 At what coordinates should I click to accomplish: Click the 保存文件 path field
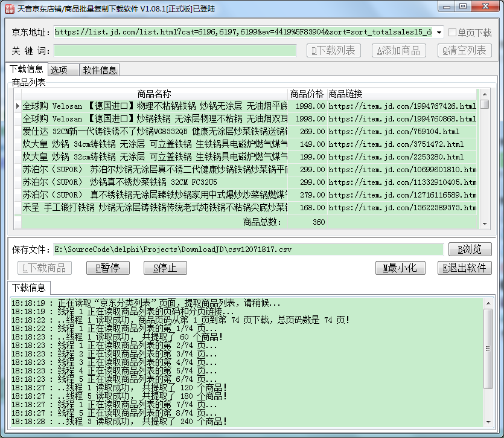click(247, 250)
